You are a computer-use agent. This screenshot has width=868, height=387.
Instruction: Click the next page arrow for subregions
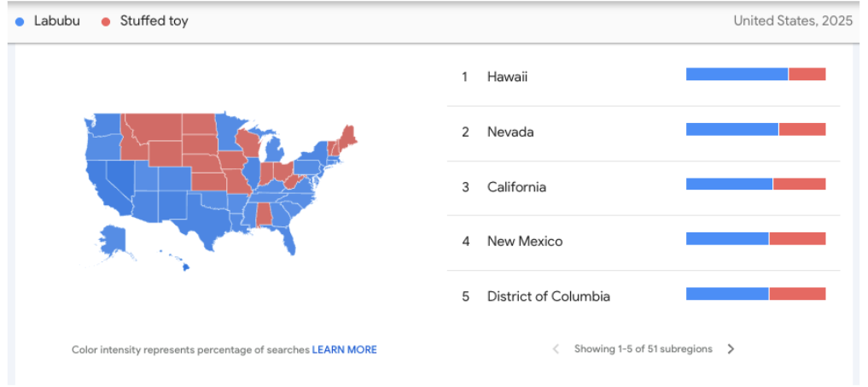click(731, 349)
